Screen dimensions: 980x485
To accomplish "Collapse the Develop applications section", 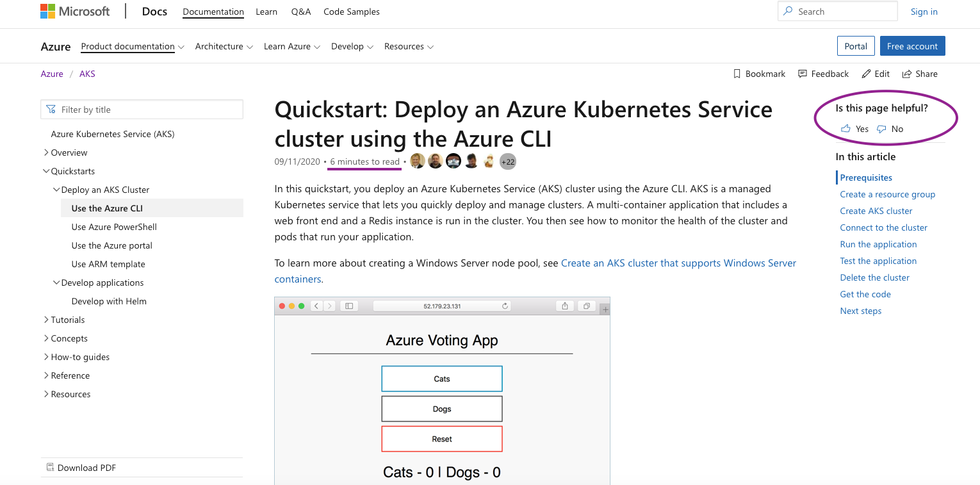I will 56,283.
